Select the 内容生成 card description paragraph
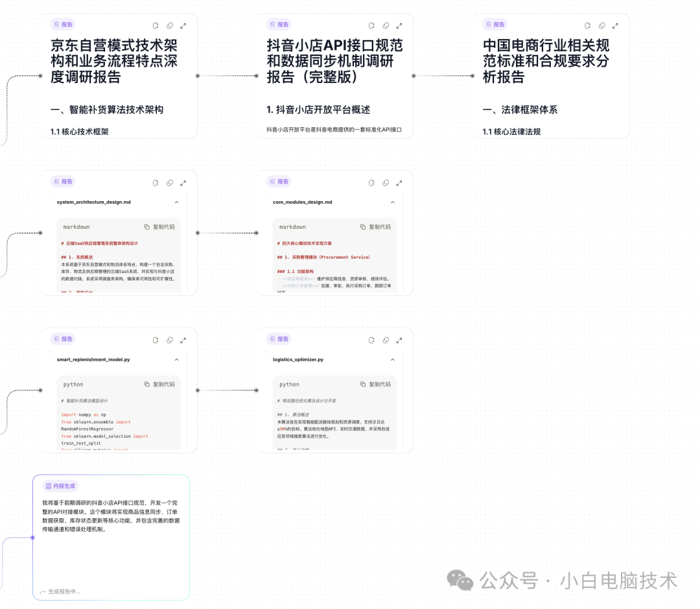Image resolution: width=700 pixels, height=609 pixels. [x=111, y=516]
